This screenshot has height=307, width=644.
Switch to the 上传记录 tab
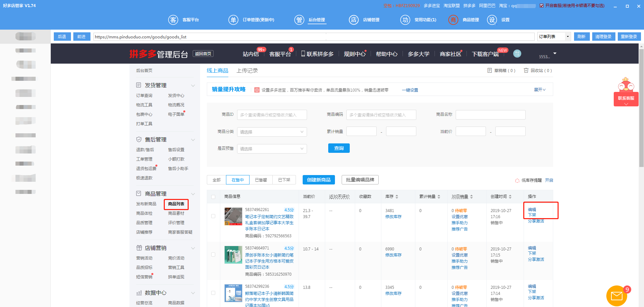coord(247,70)
